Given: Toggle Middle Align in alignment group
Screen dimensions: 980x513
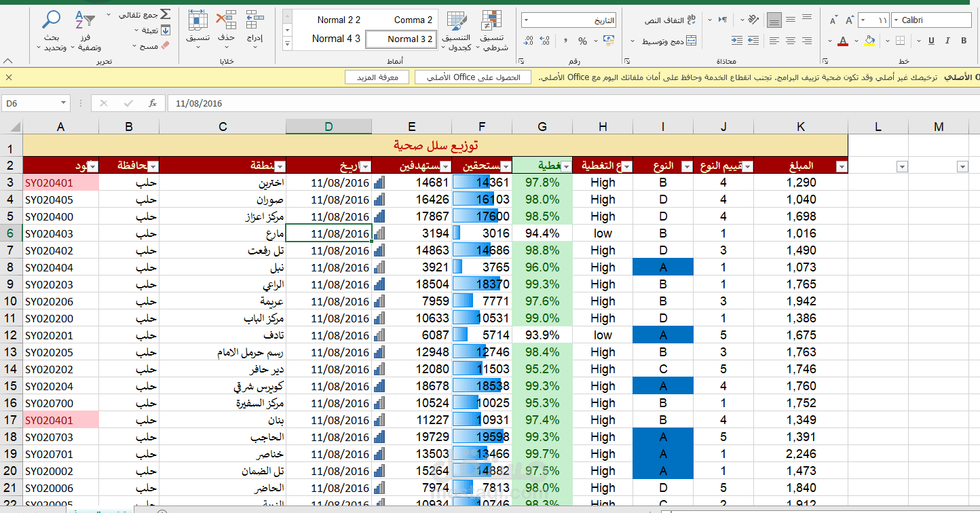Looking at the screenshot, I should (791, 20).
